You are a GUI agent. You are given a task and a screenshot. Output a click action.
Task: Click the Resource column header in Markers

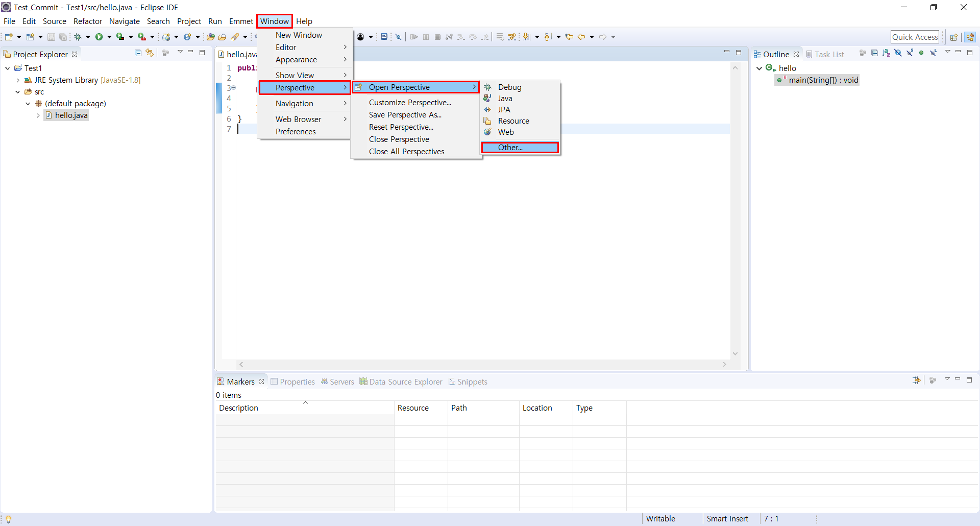tap(421, 408)
